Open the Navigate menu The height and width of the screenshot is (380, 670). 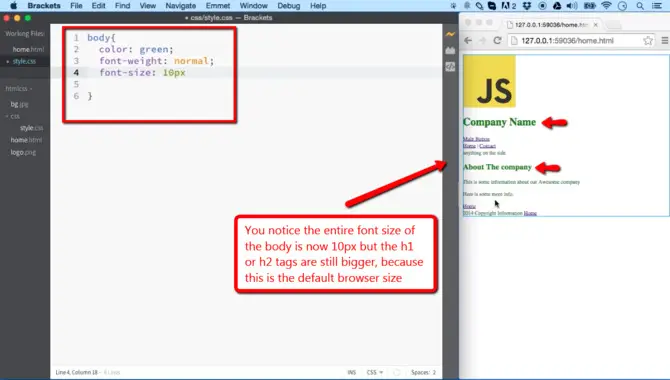(181, 6)
